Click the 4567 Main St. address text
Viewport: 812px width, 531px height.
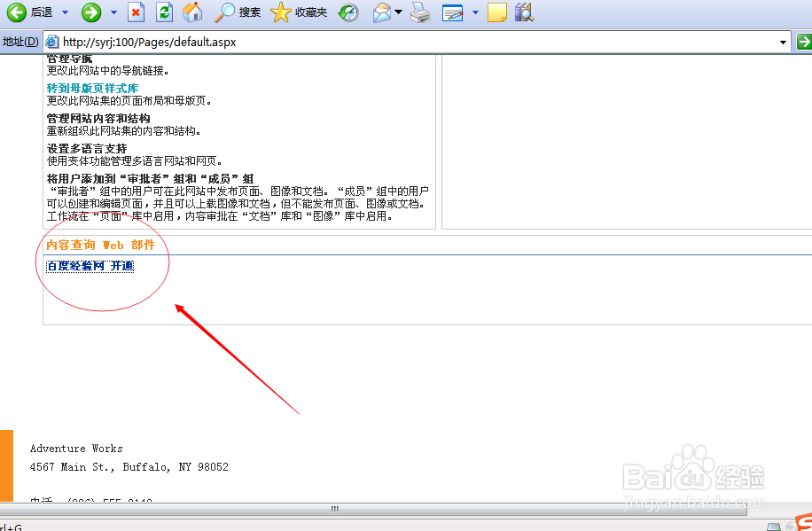[129, 467]
